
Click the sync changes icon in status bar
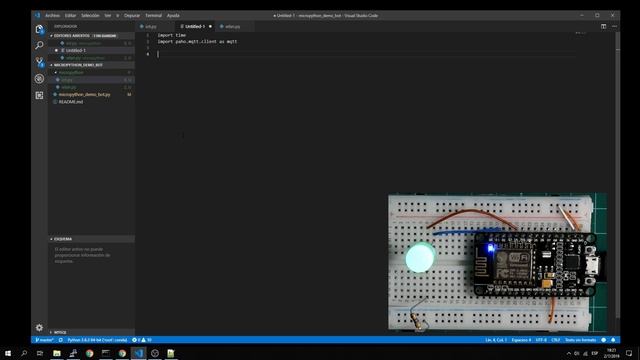pos(60,340)
